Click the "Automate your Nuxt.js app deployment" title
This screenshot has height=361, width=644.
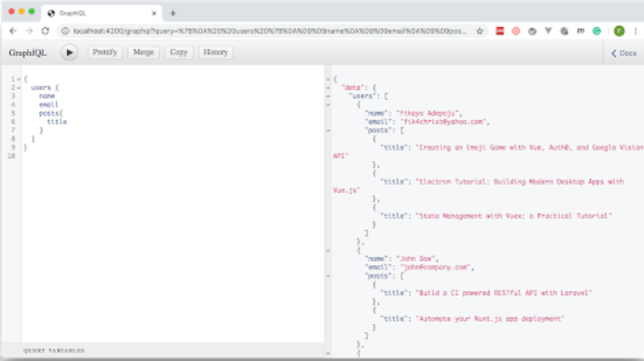coord(490,318)
